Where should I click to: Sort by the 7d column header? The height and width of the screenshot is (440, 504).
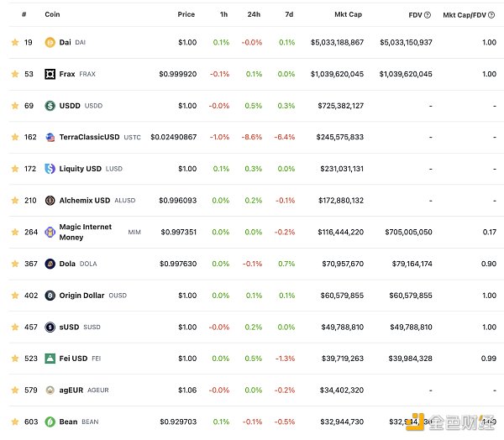289,14
